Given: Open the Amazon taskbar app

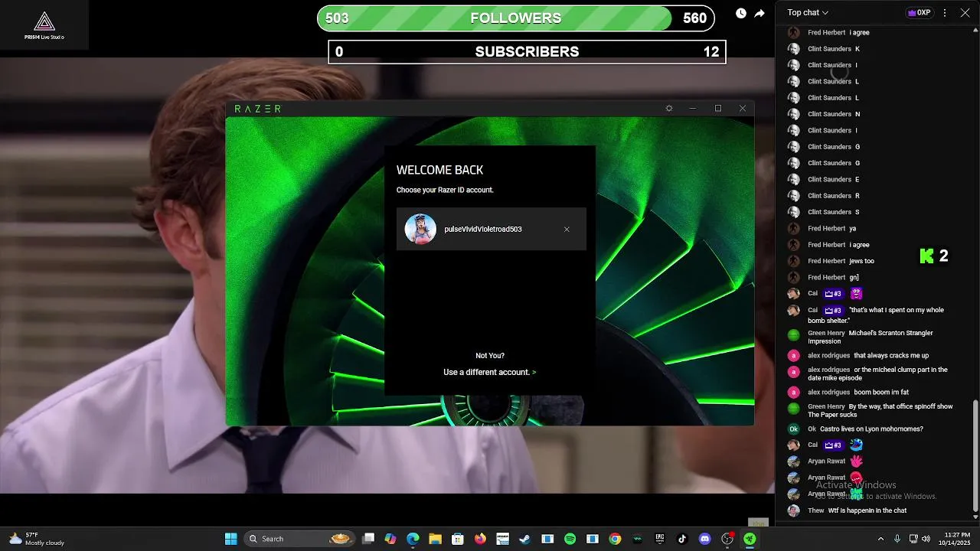Looking at the screenshot, I should pyautogui.click(x=502, y=539).
